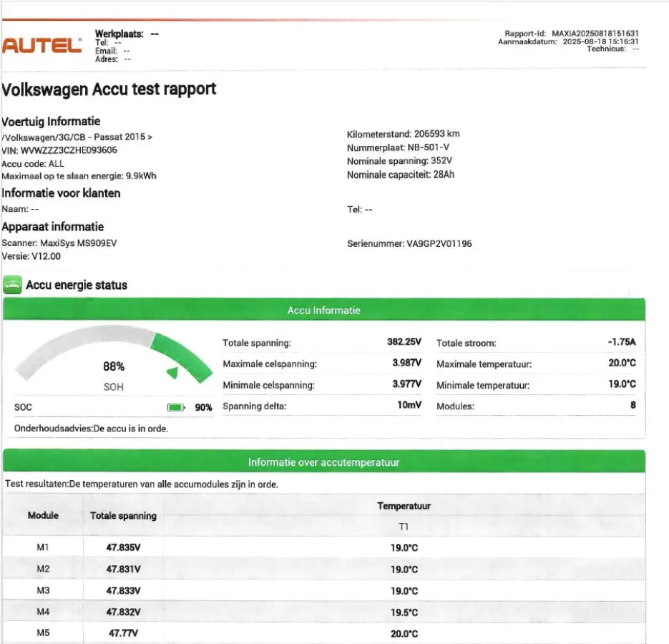Click the Test resultaten temperature summary line
Viewport: 669px width, 644px height.
(x=141, y=484)
